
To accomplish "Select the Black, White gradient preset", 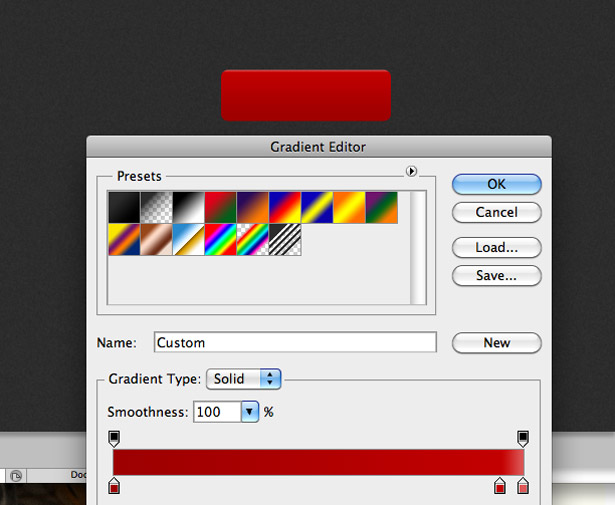I will tap(188, 207).
